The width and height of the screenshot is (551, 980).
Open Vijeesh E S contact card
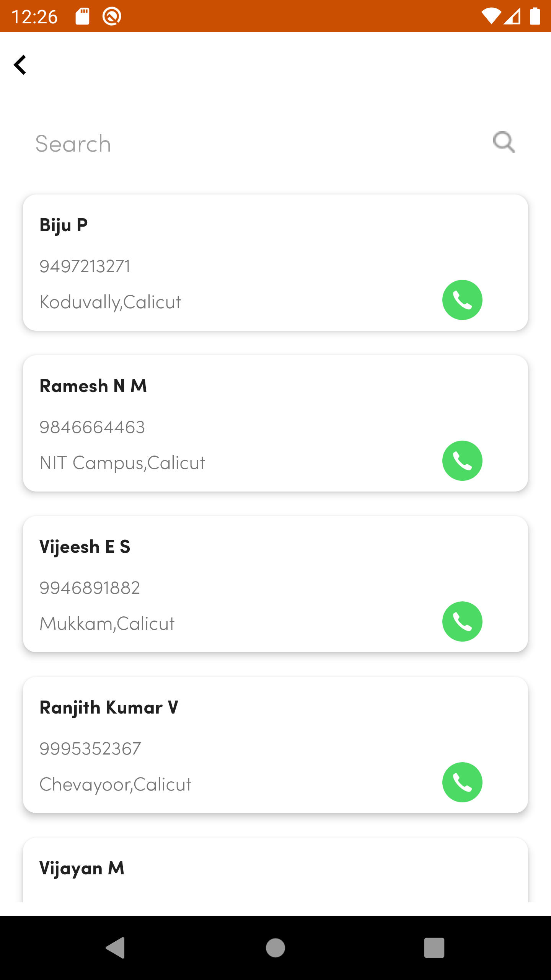tap(275, 584)
